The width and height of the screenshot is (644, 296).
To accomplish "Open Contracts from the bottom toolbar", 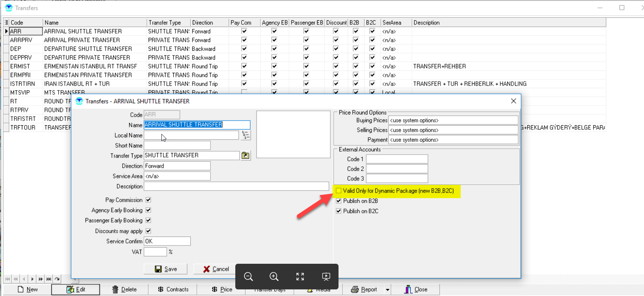I will coord(173,289).
